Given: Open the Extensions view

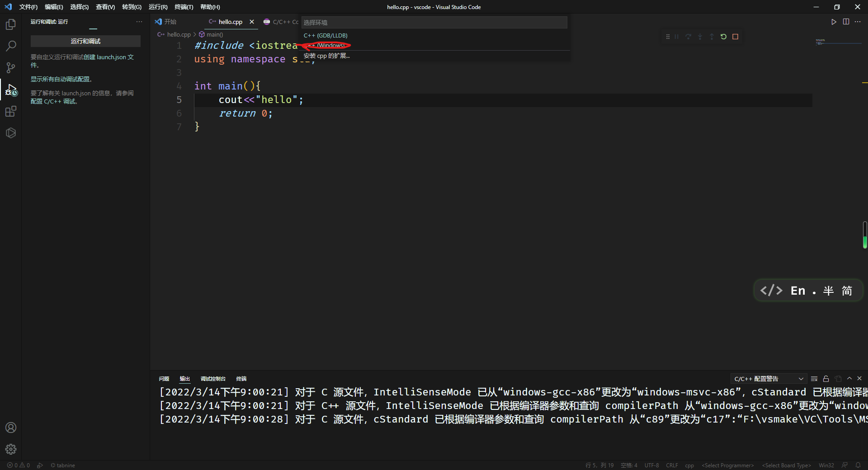Looking at the screenshot, I should 11,111.
